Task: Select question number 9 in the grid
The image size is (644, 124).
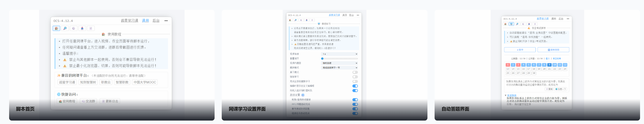Action: (x=549, y=65)
